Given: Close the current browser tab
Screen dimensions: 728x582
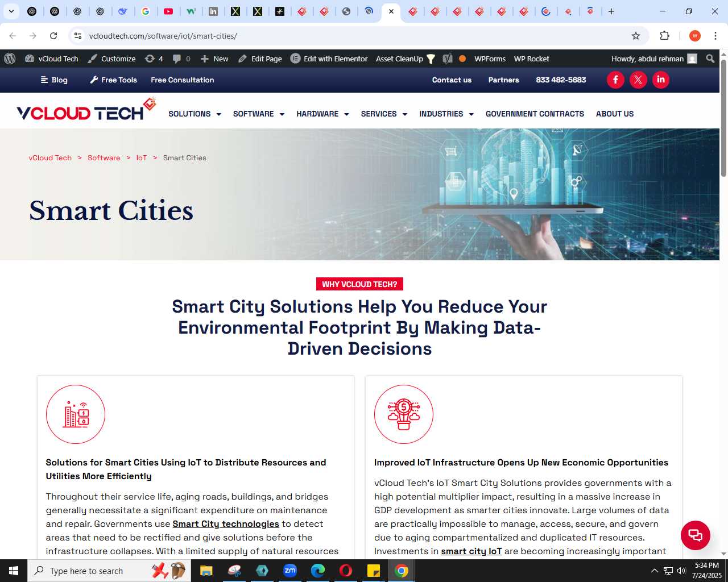Looking at the screenshot, I should [391, 11].
